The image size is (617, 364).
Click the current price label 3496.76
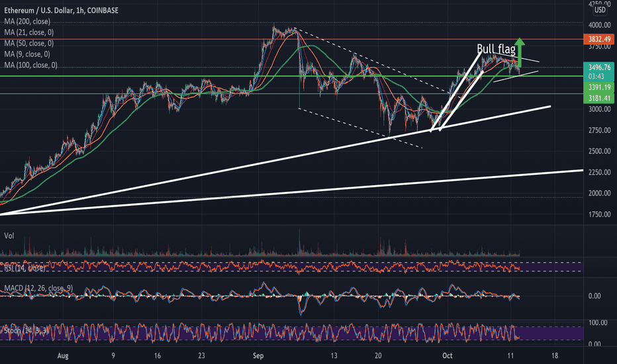[599, 68]
